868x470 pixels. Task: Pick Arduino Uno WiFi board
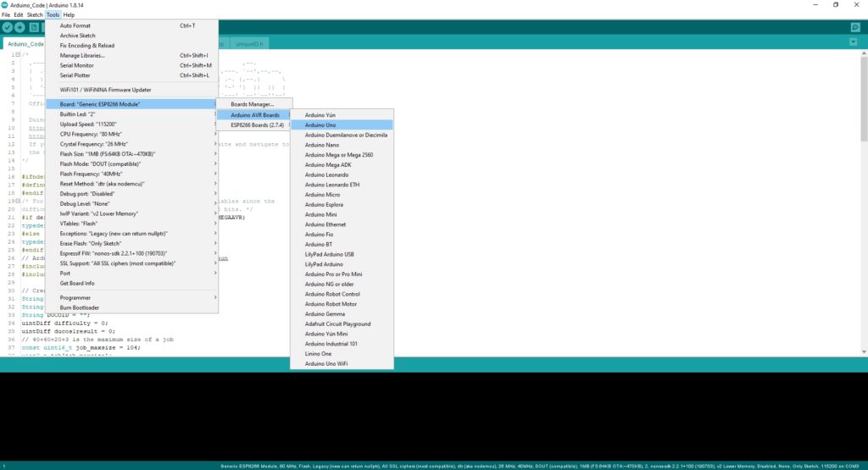pos(342,364)
